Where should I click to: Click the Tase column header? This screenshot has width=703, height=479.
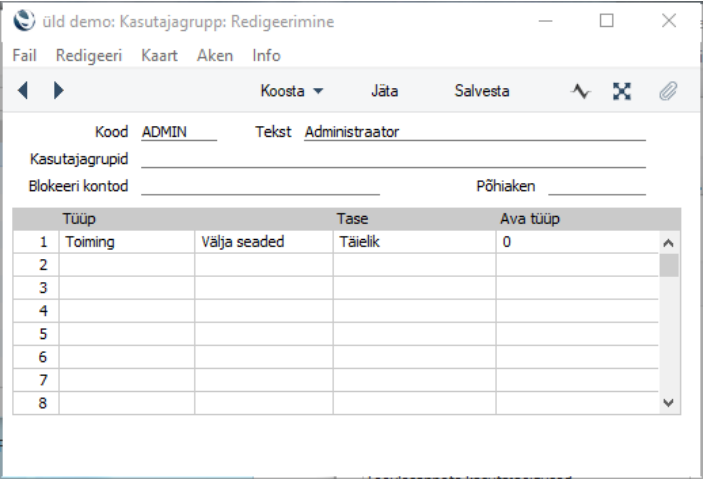(352, 219)
